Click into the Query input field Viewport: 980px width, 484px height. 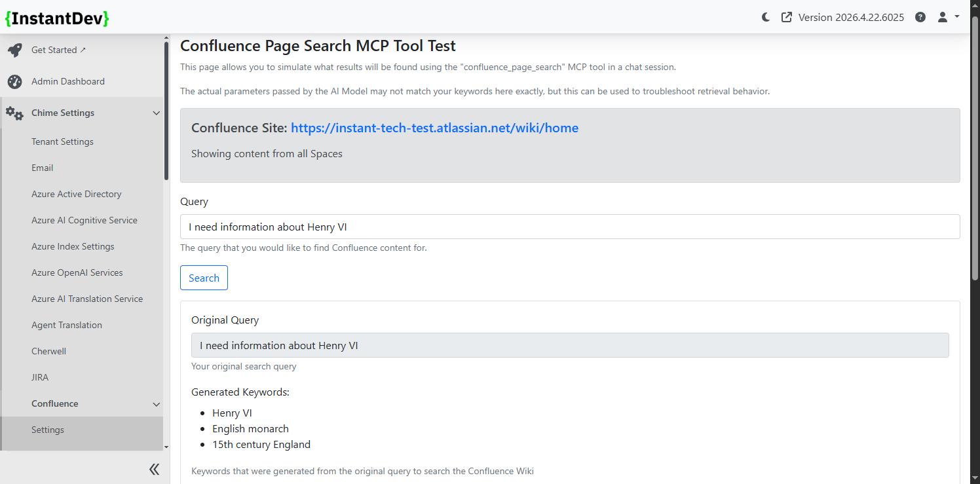[570, 227]
